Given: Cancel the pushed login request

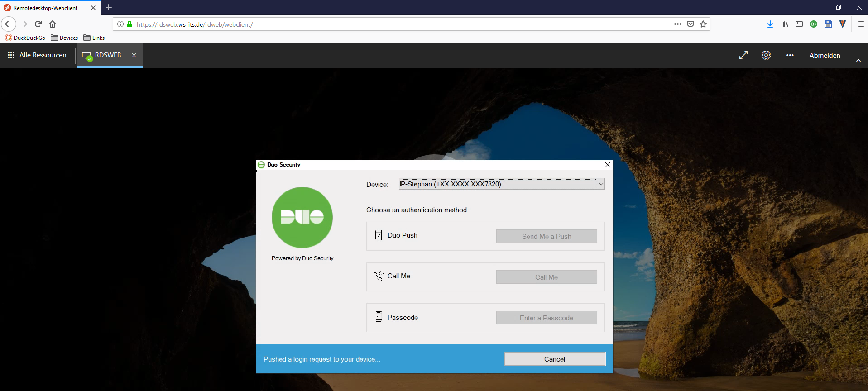Looking at the screenshot, I should pos(555,359).
